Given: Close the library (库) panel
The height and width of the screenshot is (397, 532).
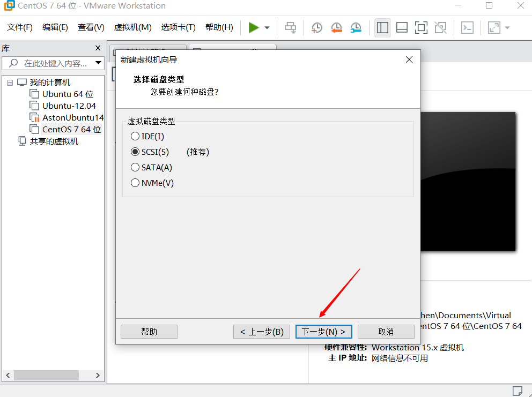Looking at the screenshot, I should [98, 48].
